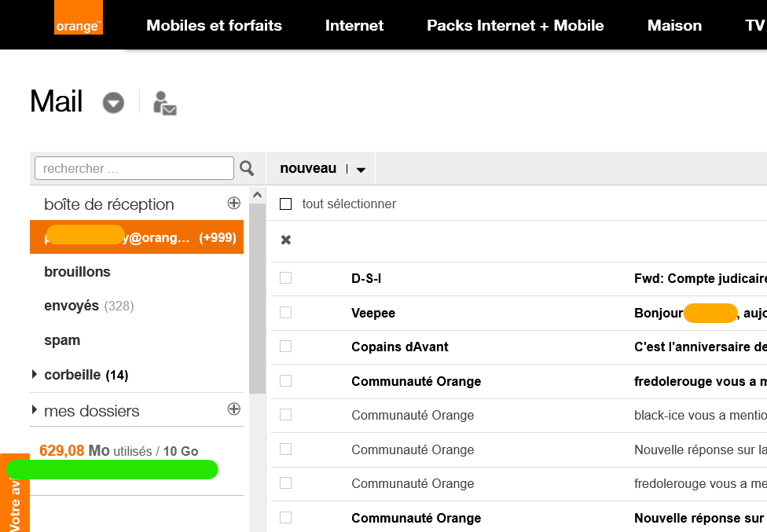Check the tout sélectionner checkbox
This screenshot has width=767, height=532.
pos(286,204)
